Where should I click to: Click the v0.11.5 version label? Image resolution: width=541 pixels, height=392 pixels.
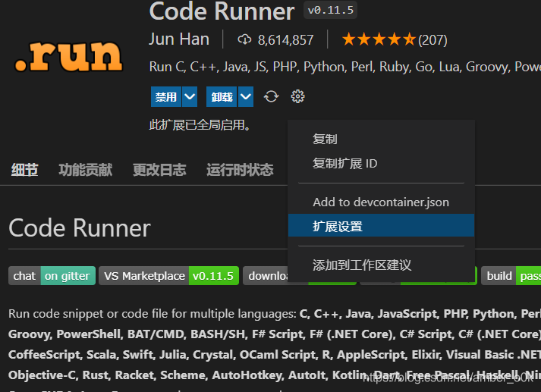coord(330,10)
